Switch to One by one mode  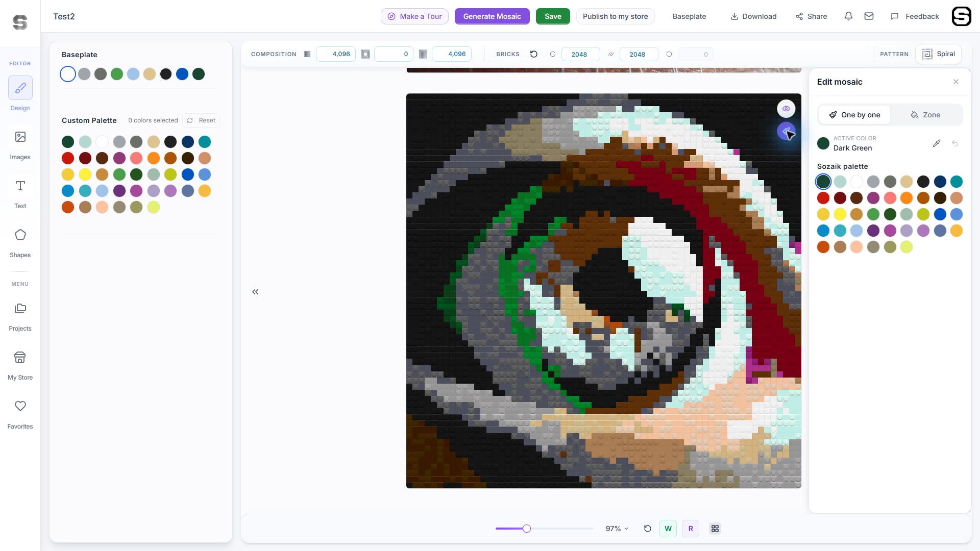pyautogui.click(x=854, y=115)
